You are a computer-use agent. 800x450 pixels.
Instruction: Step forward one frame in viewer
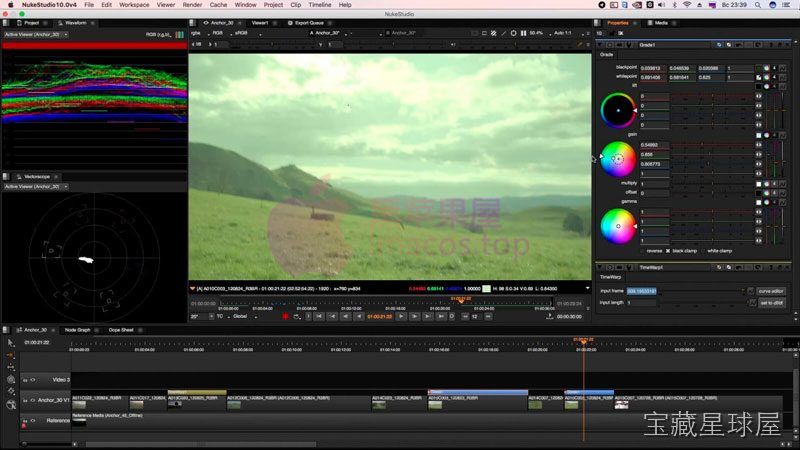click(x=414, y=316)
